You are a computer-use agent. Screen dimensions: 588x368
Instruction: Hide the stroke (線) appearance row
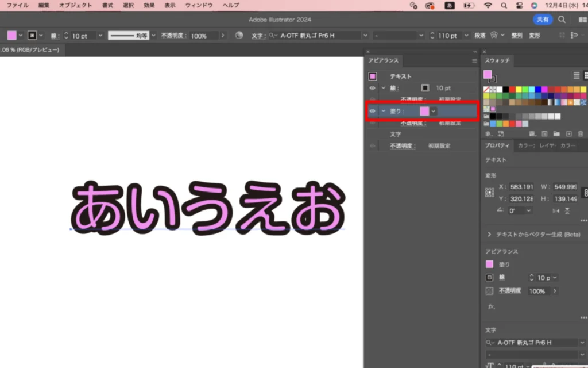click(372, 88)
